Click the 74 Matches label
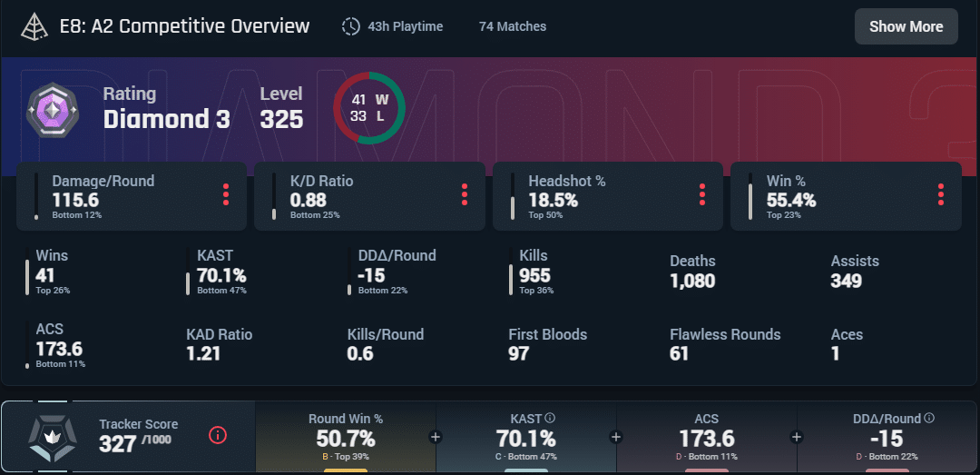980x475 pixels. (x=513, y=27)
